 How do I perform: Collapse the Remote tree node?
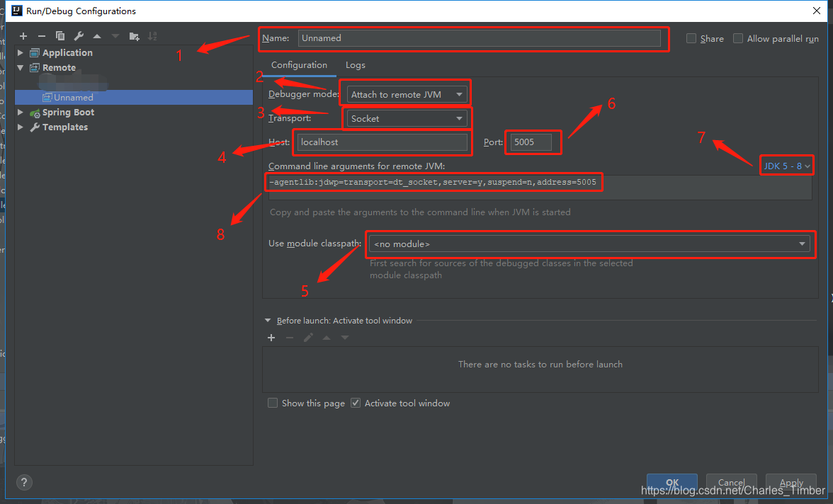(20, 67)
